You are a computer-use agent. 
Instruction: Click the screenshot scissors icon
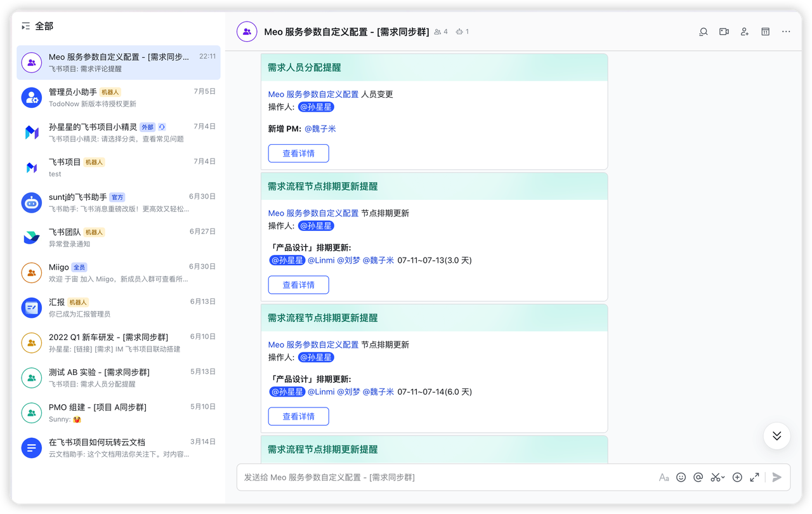(x=717, y=477)
